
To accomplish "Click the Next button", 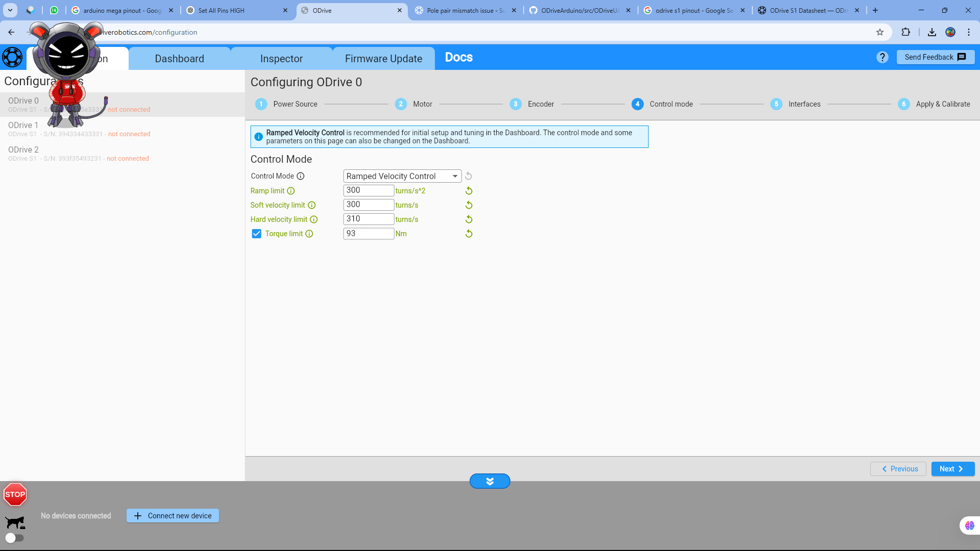I will point(953,469).
